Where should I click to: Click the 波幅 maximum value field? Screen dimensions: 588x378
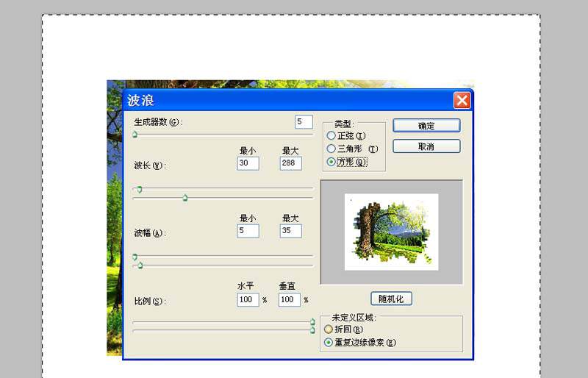point(290,231)
